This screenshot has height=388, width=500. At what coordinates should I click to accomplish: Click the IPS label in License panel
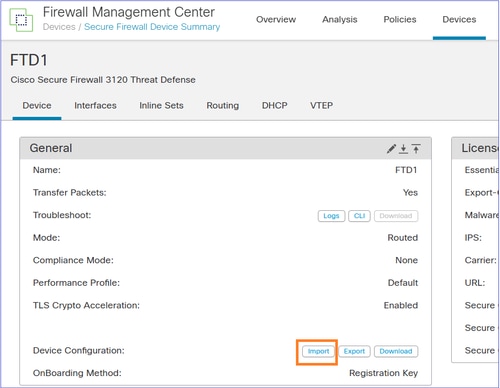coord(473,238)
